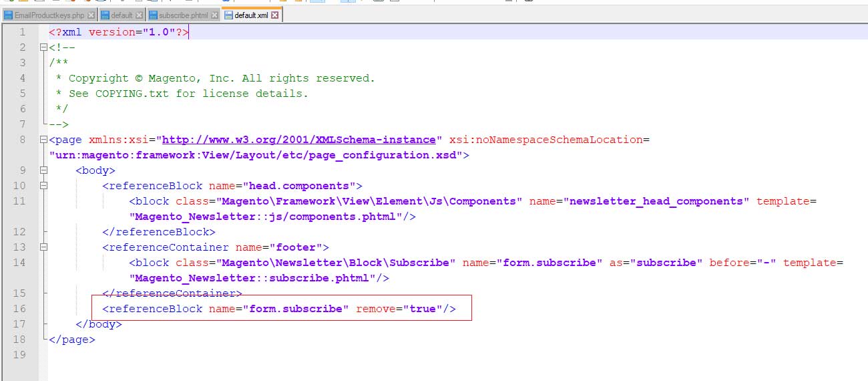Click "Magento_Newsletter::js/components.phtml" template value
Image resolution: width=868 pixels, height=381 pixels.
(266, 217)
